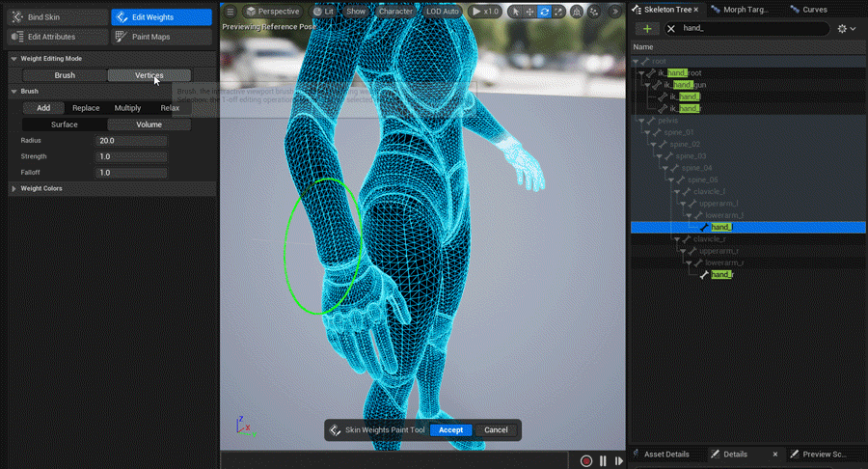Click the Asset Details tab icon
This screenshot has width=868, height=469.
pyautogui.click(x=637, y=455)
